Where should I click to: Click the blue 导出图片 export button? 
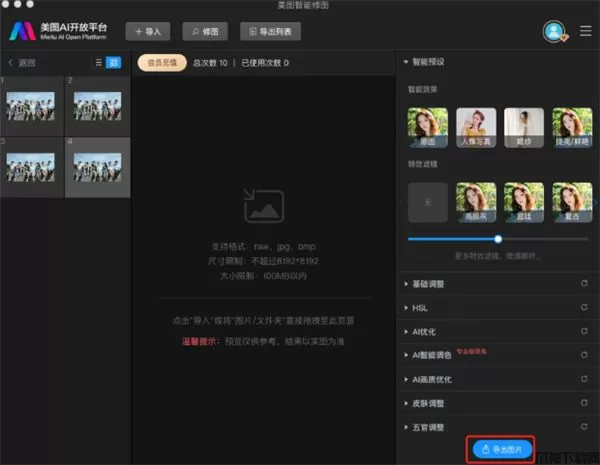coord(503,449)
